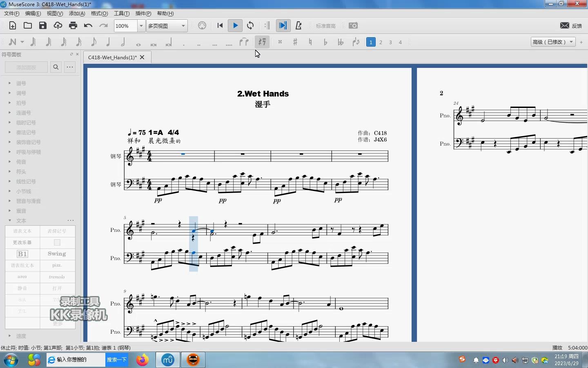Open palette panel more options (…)
The width and height of the screenshot is (588, 368).
tap(70, 67)
